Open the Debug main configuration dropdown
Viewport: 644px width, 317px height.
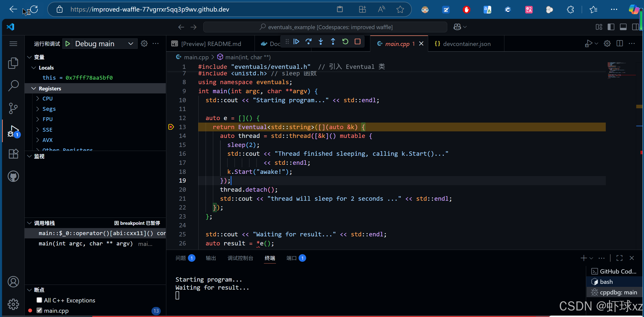coord(105,44)
